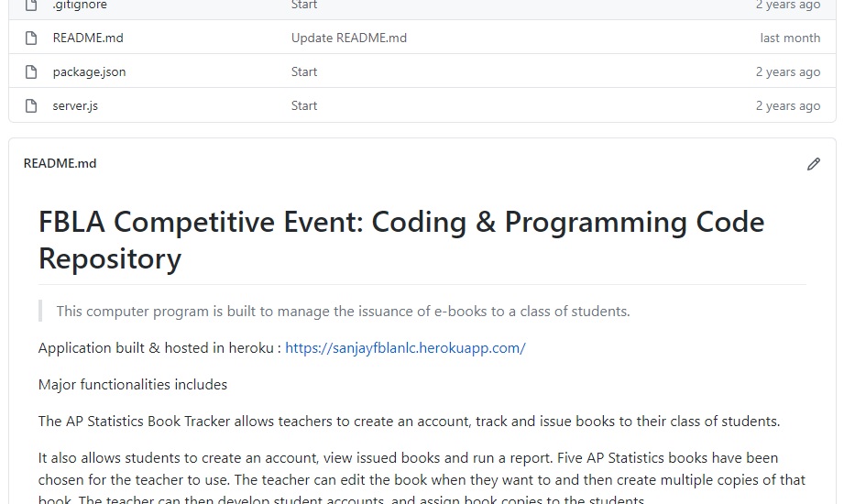Click the file icon beside .gitignore
Screen dimensions: 844x504
(32, 5)
